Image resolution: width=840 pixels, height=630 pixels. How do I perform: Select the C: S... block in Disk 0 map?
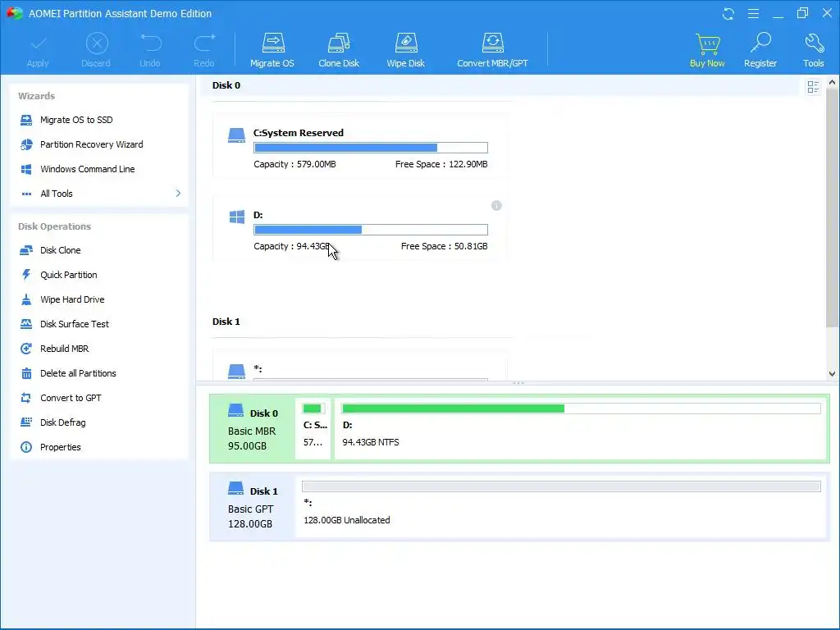[313, 428]
